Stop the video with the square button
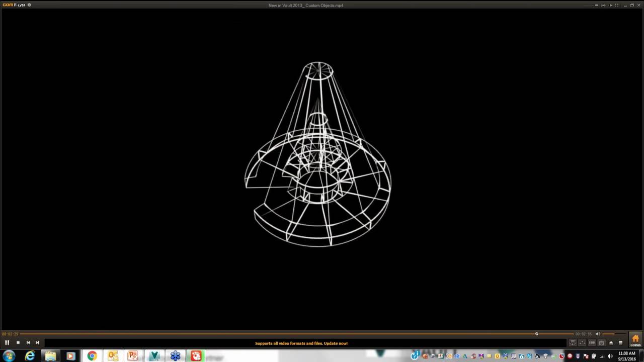Screen dimensions: 644x362 pyautogui.click(x=18, y=343)
